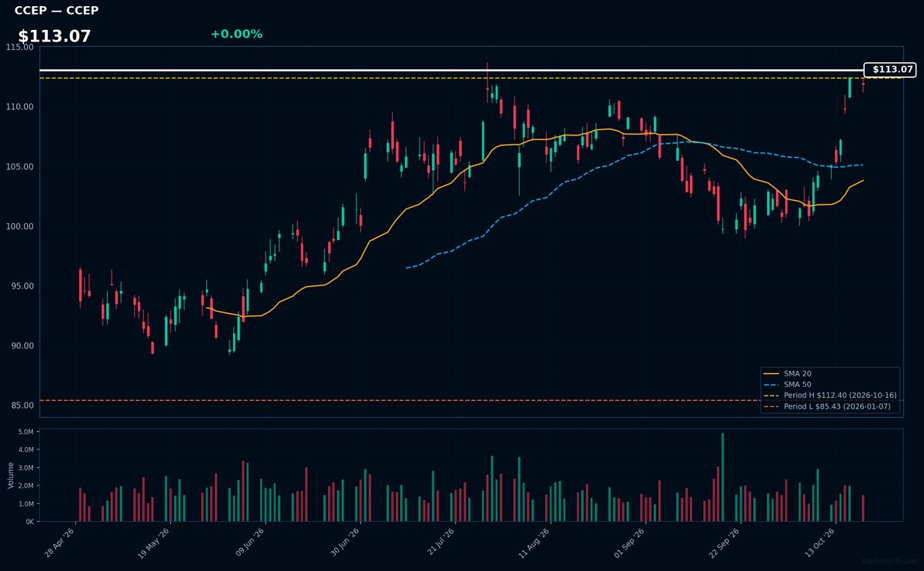The image size is (924, 571).
Task: Click the 105.00 price axis label
Action: pos(21,167)
